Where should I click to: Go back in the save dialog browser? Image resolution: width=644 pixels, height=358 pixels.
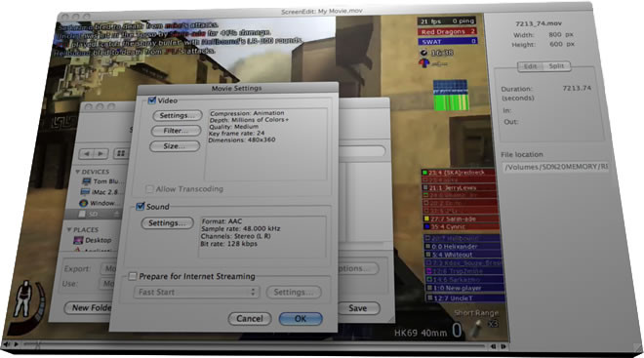coord(87,153)
